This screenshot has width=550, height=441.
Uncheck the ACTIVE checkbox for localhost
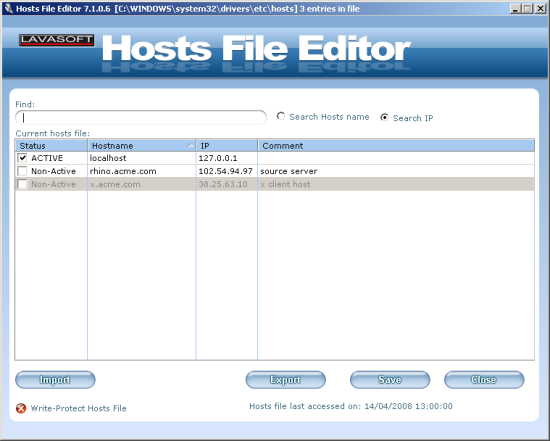pyautogui.click(x=22, y=158)
